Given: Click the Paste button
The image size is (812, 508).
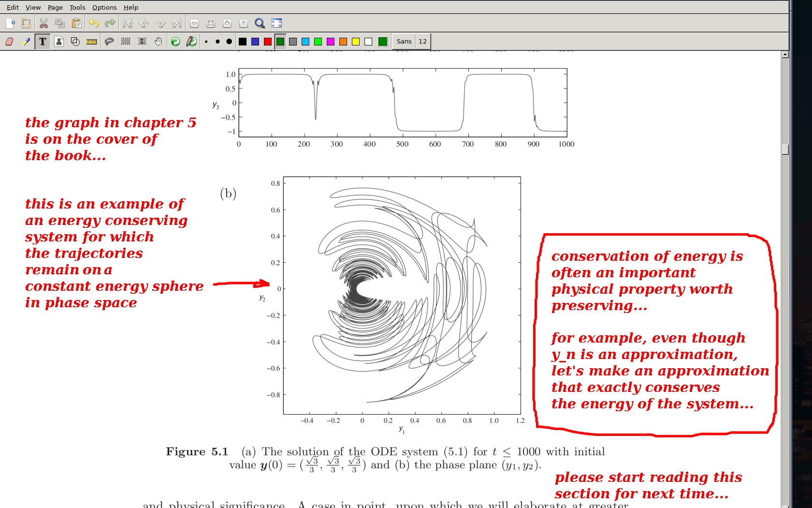Looking at the screenshot, I should (x=76, y=23).
